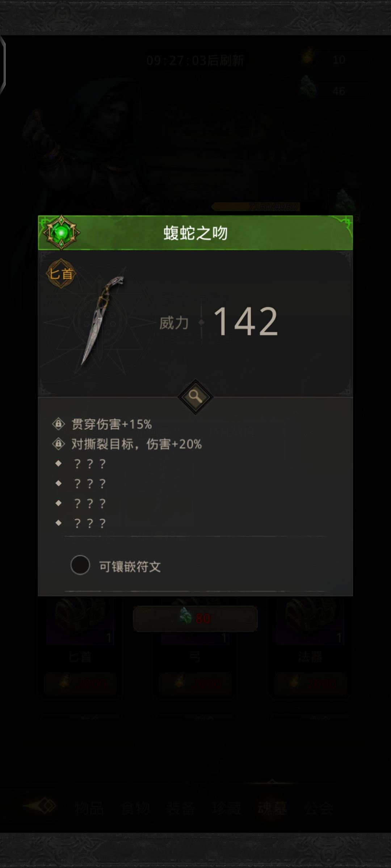Tap the lock icon beside 对撕裂目标
This screenshot has height=868, width=391.
coord(58,444)
